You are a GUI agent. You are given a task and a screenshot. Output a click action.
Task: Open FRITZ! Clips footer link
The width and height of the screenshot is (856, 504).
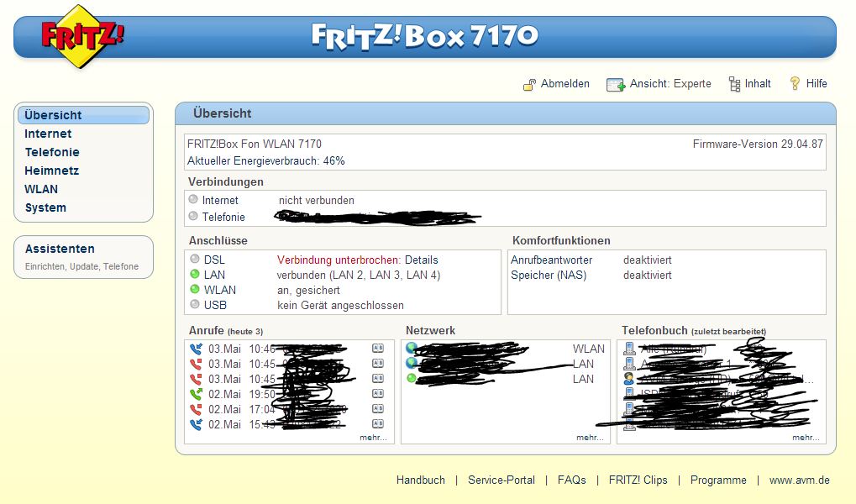tap(638, 480)
